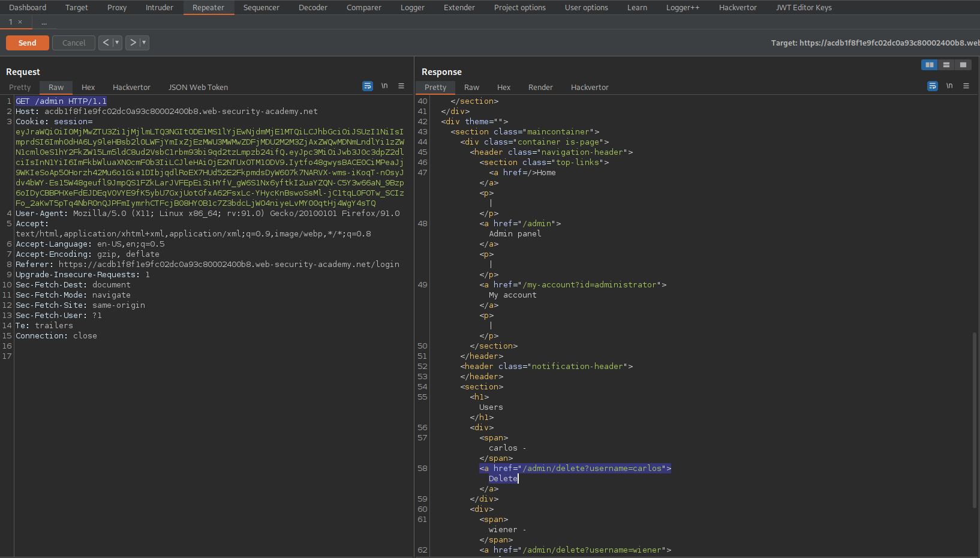Open top-level Hackvertor tab
Image resolution: width=980 pixels, height=558 pixels.
(738, 8)
